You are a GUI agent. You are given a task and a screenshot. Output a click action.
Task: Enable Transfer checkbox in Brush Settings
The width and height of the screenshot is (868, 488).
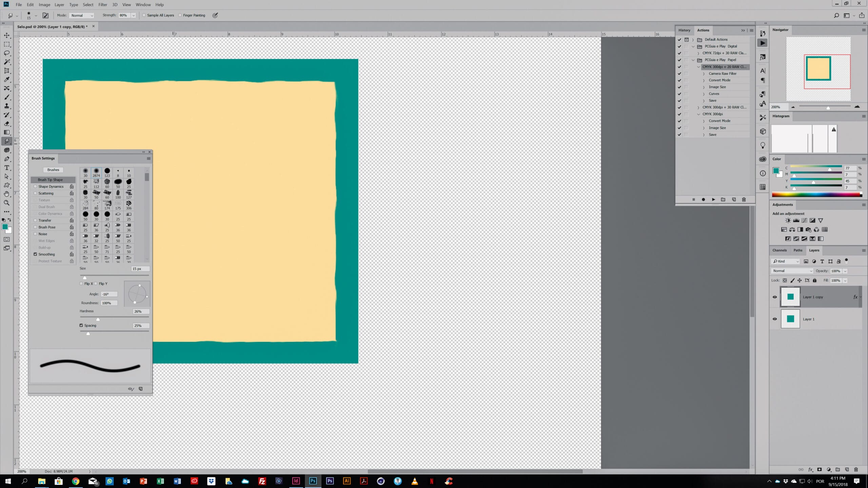[x=35, y=220]
